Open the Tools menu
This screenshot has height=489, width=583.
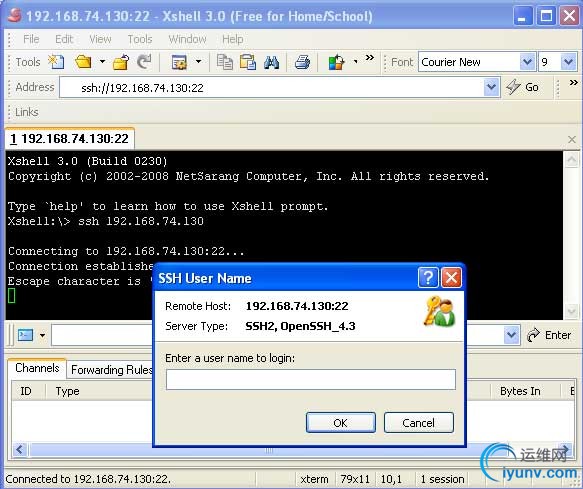[140, 39]
